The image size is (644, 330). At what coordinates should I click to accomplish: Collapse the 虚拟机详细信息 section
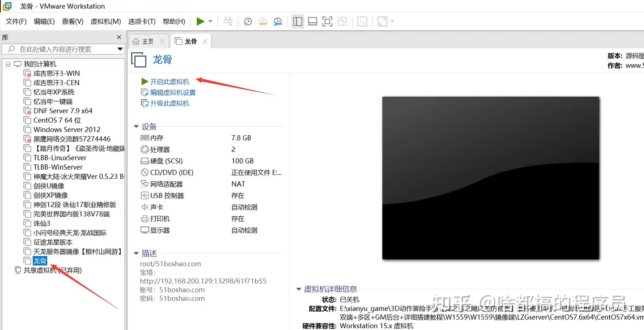(299, 289)
